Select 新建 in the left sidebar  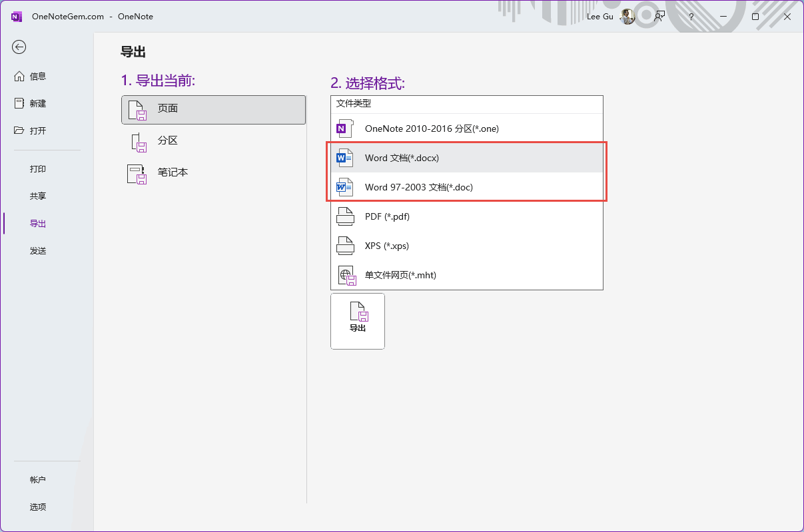pyautogui.click(x=38, y=104)
